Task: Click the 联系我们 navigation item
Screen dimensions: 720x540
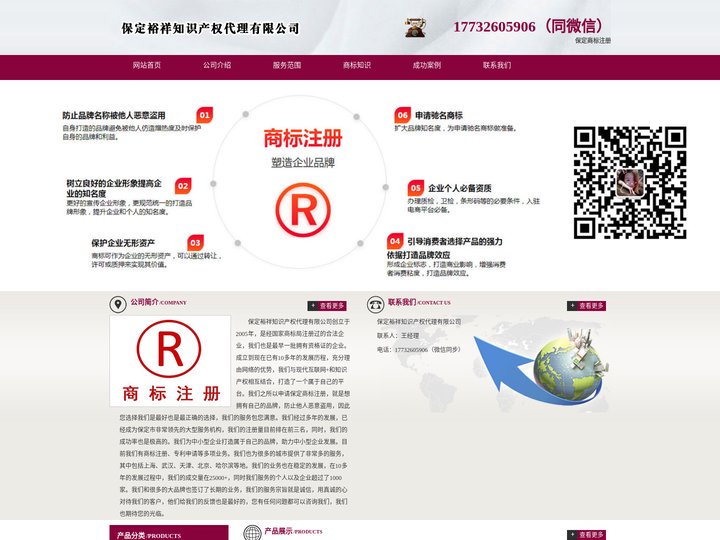Action: (x=497, y=65)
